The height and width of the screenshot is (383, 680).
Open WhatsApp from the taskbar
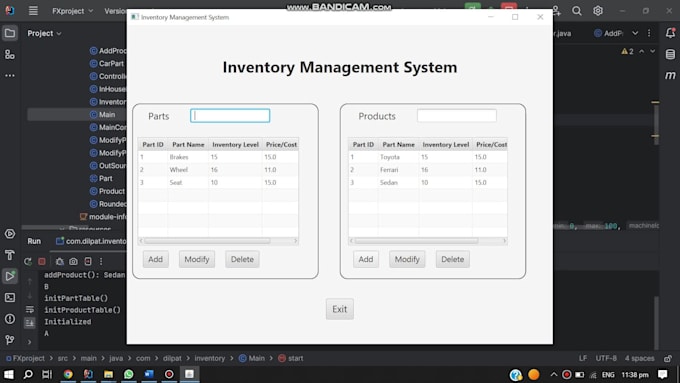128,374
